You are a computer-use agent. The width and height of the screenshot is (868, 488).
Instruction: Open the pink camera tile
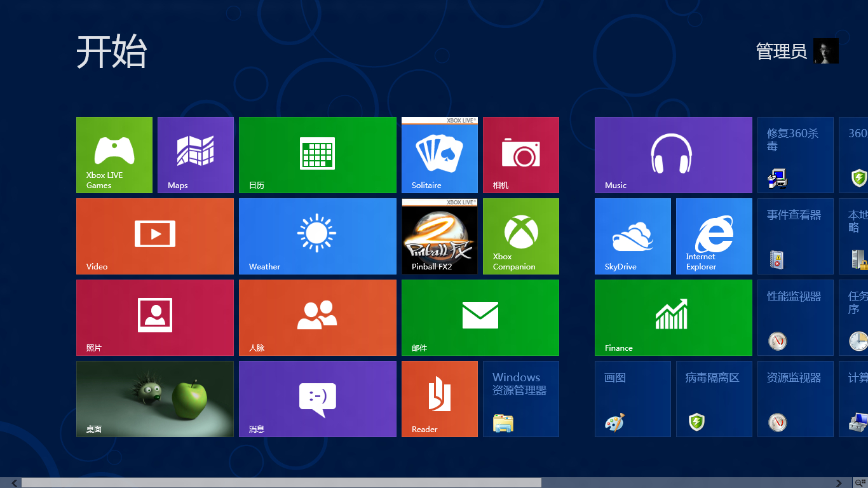(521, 155)
